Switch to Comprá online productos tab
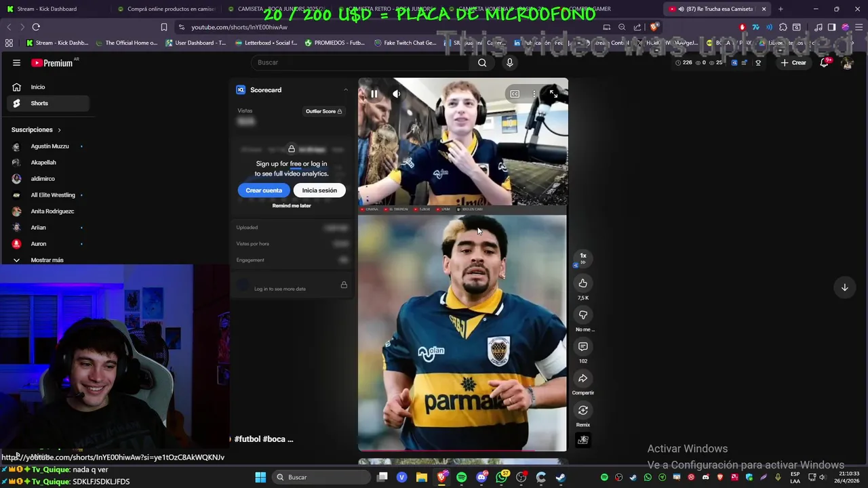This screenshot has width=868, height=488. click(166, 9)
